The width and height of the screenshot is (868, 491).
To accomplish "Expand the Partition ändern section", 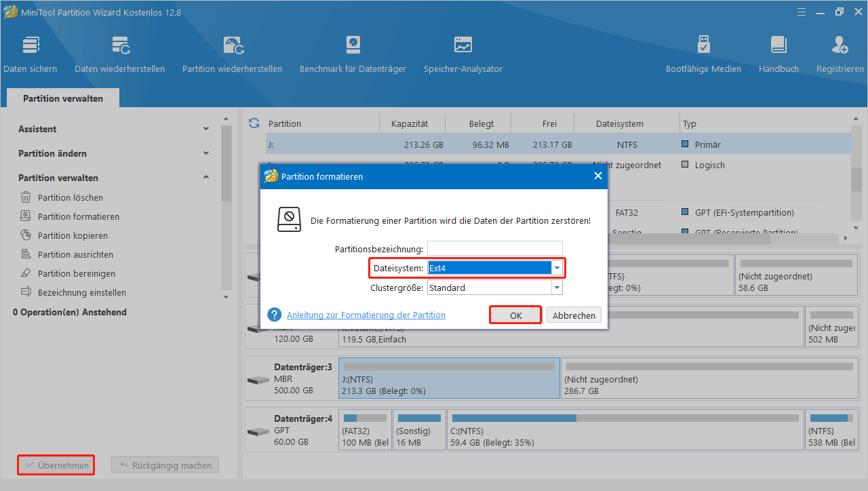I will click(x=206, y=153).
